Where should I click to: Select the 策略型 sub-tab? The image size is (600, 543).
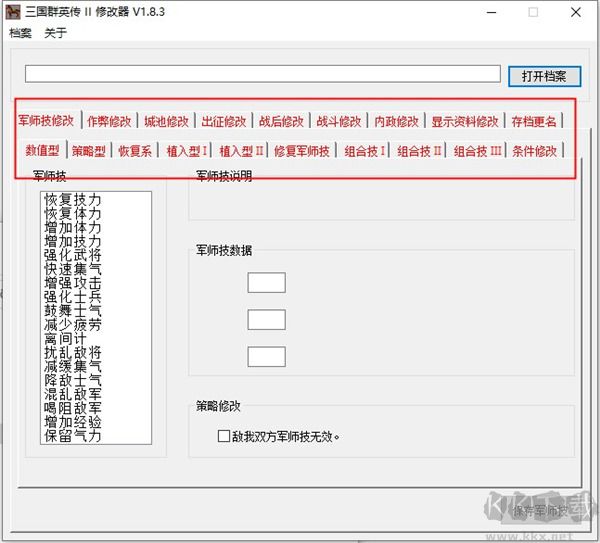pyautogui.click(x=88, y=151)
